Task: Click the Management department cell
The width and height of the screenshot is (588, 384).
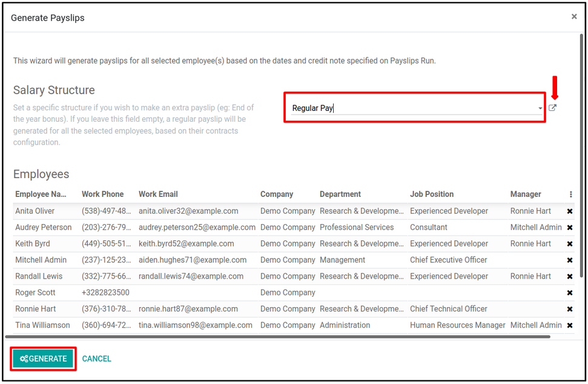Action: point(342,260)
